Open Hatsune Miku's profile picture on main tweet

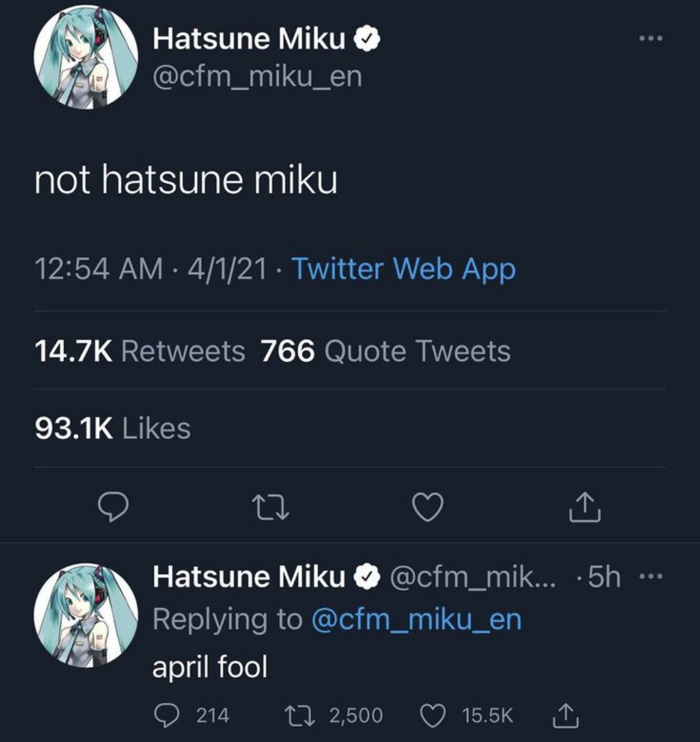coord(85,57)
